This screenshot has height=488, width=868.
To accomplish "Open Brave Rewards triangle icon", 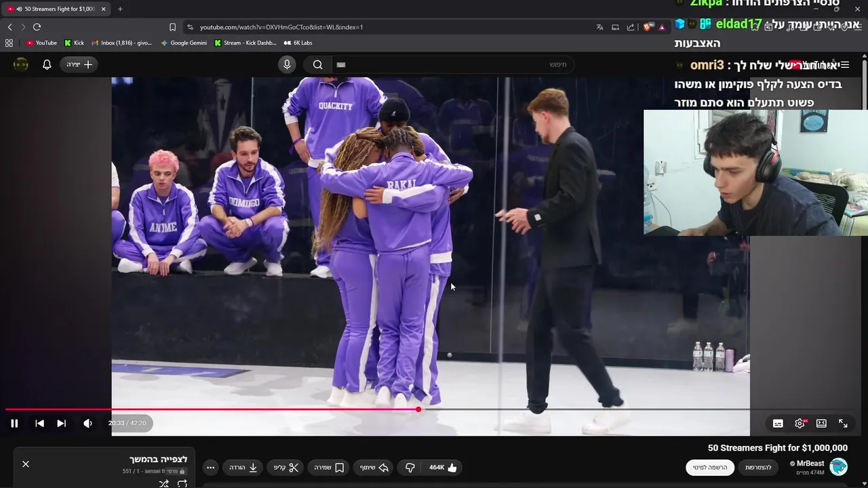I will (662, 27).
